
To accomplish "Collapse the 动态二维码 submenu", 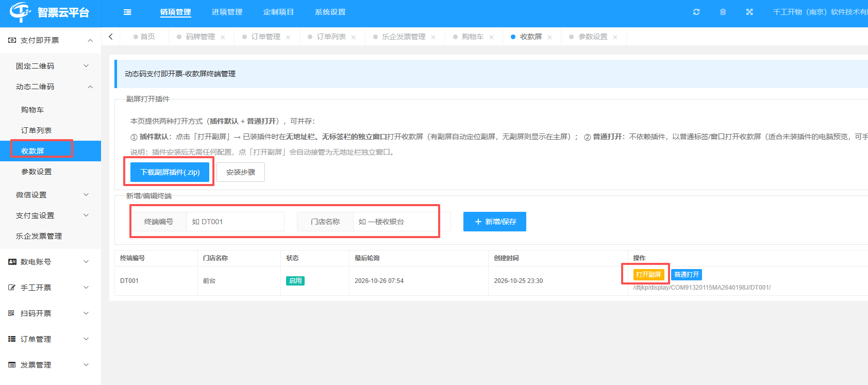I will pos(90,87).
